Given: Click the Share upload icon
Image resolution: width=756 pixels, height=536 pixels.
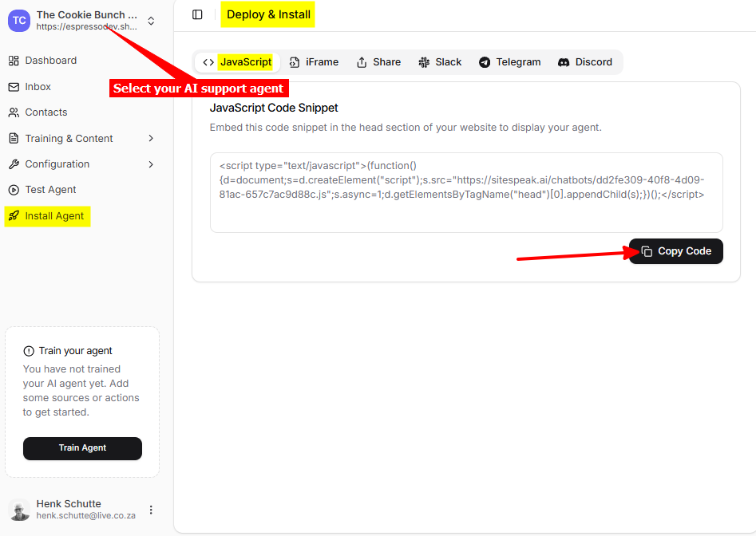Looking at the screenshot, I should point(362,62).
